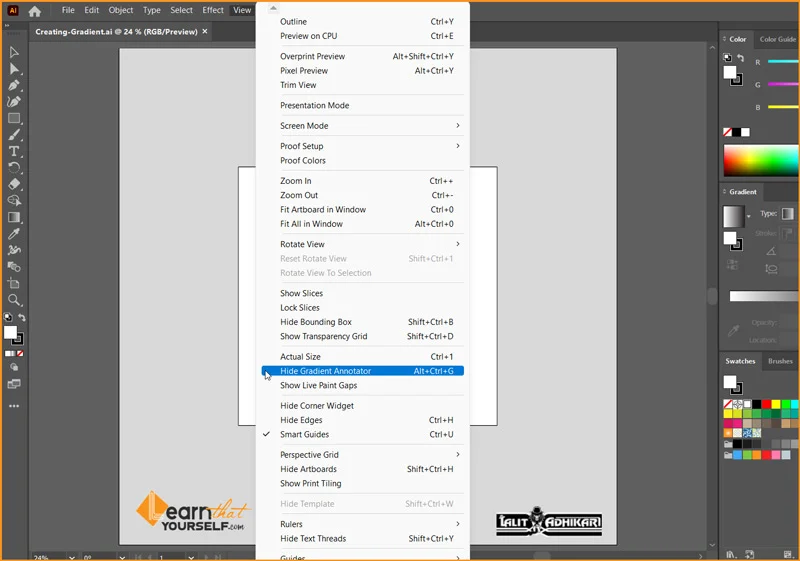Image resolution: width=800 pixels, height=561 pixels.
Task: Choose the Gradient tool in toolbar
Action: (x=14, y=217)
